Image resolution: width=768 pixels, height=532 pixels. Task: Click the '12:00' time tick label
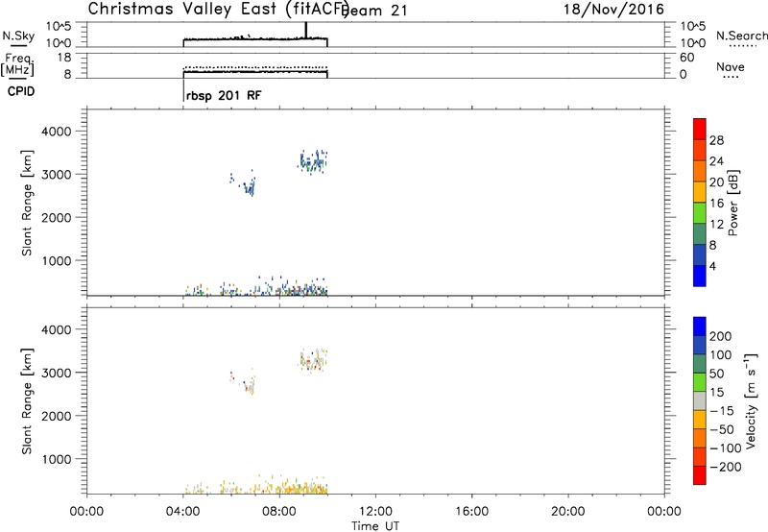pyautogui.click(x=375, y=512)
